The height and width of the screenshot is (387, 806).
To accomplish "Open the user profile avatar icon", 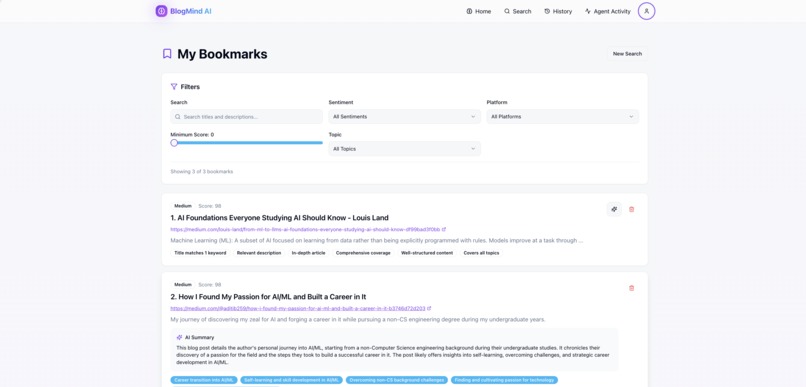I will point(646,11).
